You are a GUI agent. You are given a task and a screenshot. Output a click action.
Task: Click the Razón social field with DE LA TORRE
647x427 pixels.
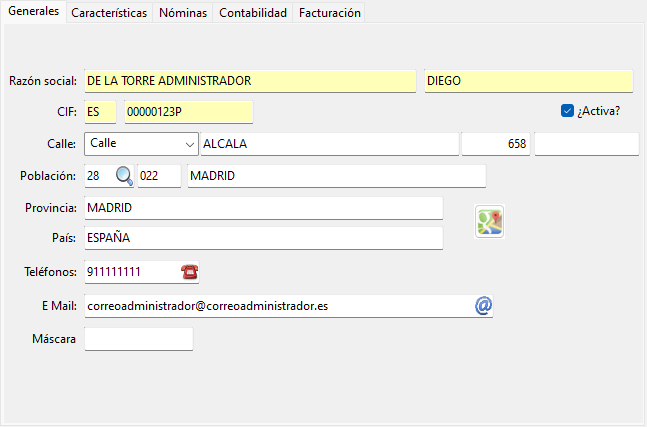click(250, 81)
